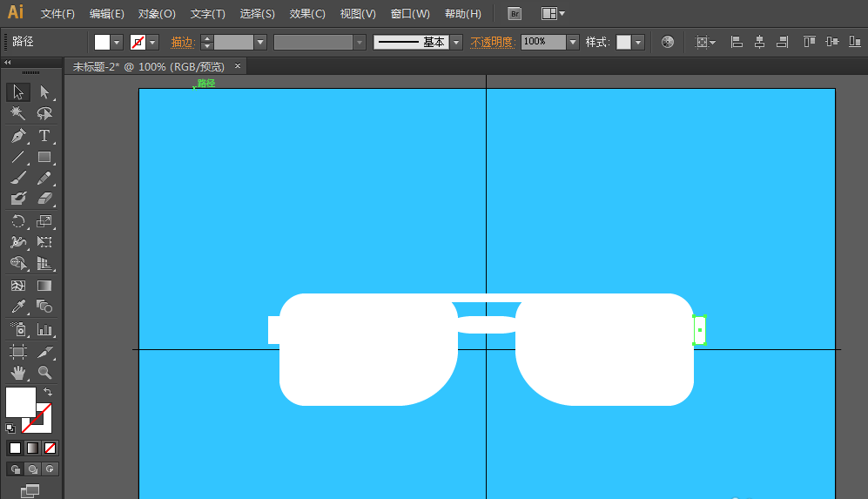
Task: Switch paint mode to Gradient
Action: tap(32, 448)
